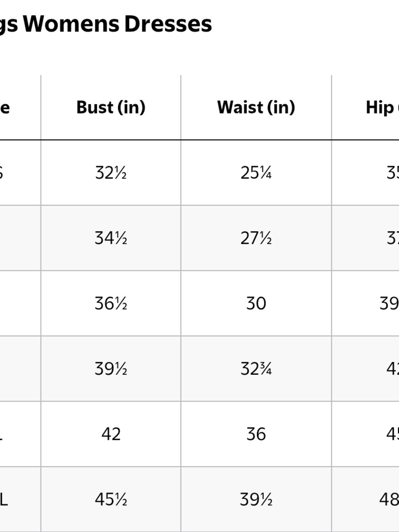The width and height of the screenshot is (399, 532).
Task: Click the waist value 36
Action: point(256,434)
